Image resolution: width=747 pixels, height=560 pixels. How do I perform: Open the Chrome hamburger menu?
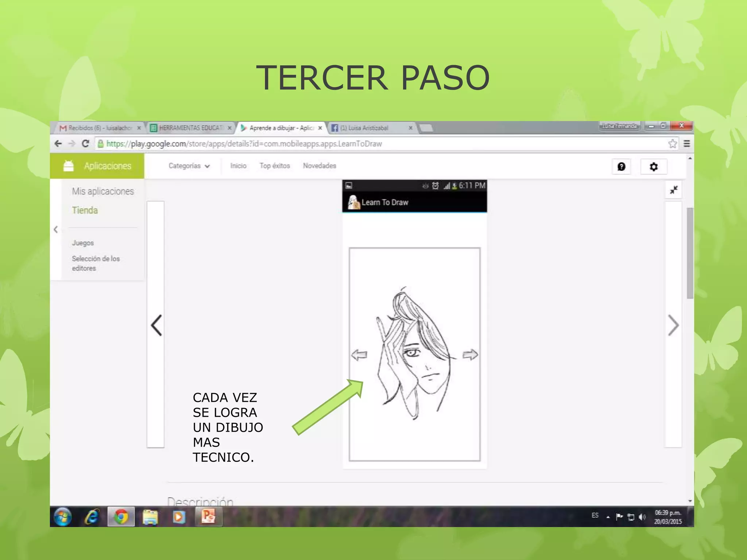tap(686, 144)
